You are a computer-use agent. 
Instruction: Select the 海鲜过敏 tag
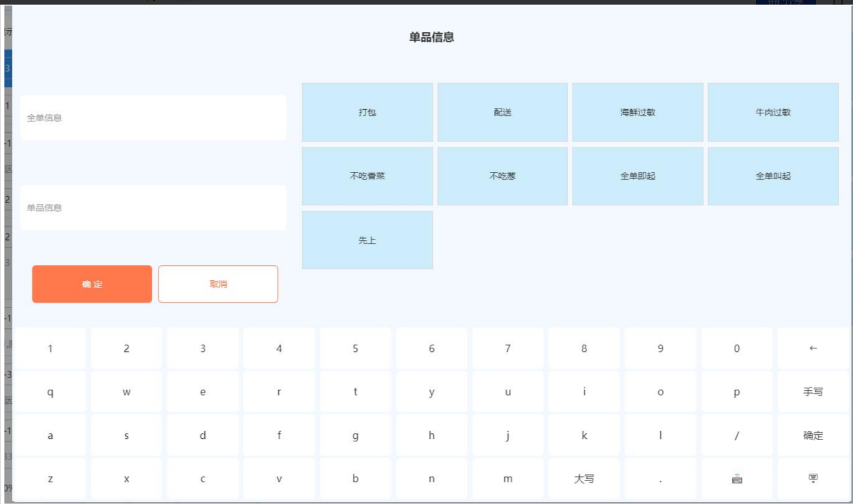[637, 112]
